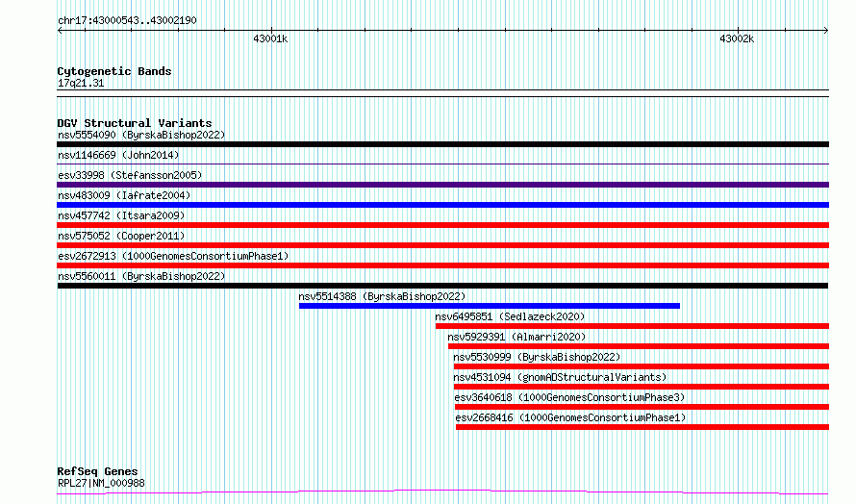Open variant label nsv5929391 (Almarri2020)
The height and width of the screenshot is (504, 856).
[516, 337]
